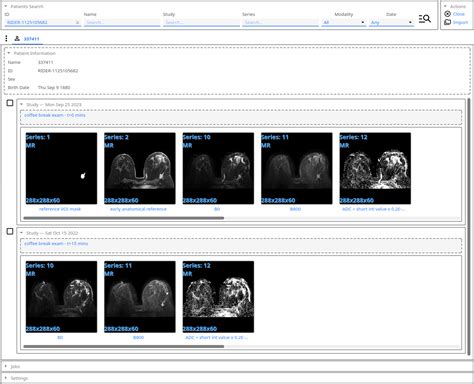Image resolution: width=474 pixels, height=384 pixels.
Task: Click the ADC label in the second study
Action: point(217,337)
